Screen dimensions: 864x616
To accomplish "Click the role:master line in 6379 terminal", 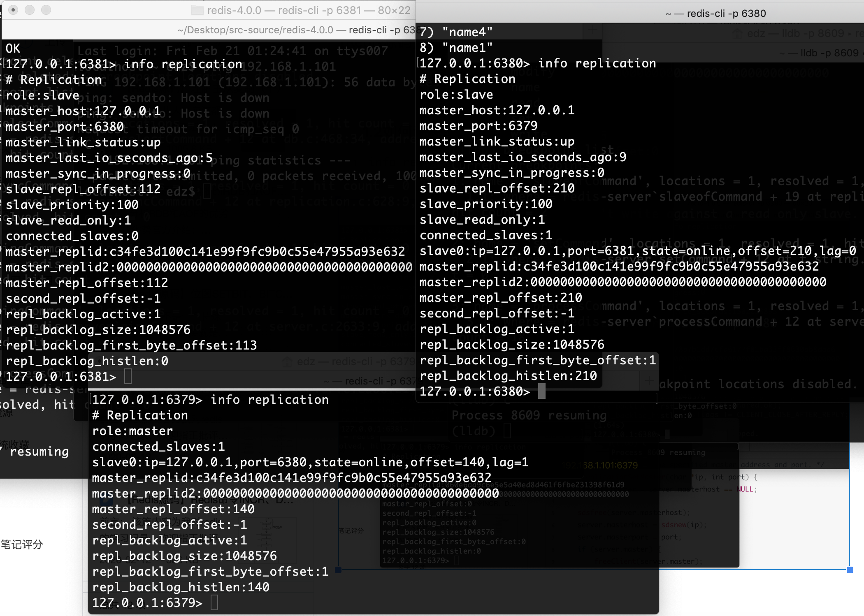I will (132, 431).
